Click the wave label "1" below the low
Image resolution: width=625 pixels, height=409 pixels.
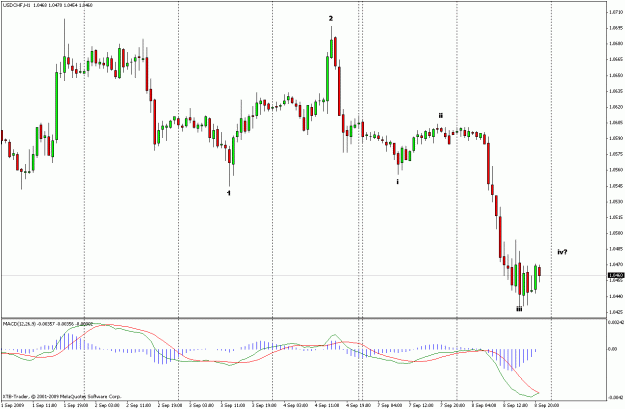tap(229, 193)
